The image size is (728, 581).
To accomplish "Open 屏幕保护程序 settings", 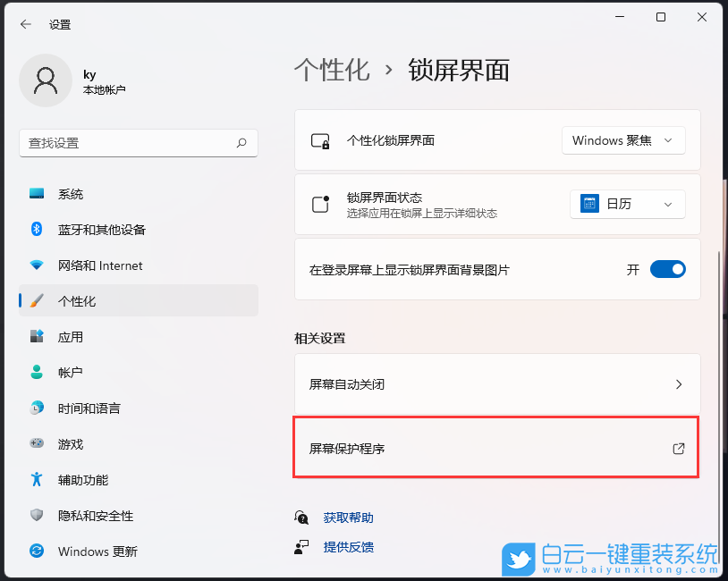I will click(495, 450).
